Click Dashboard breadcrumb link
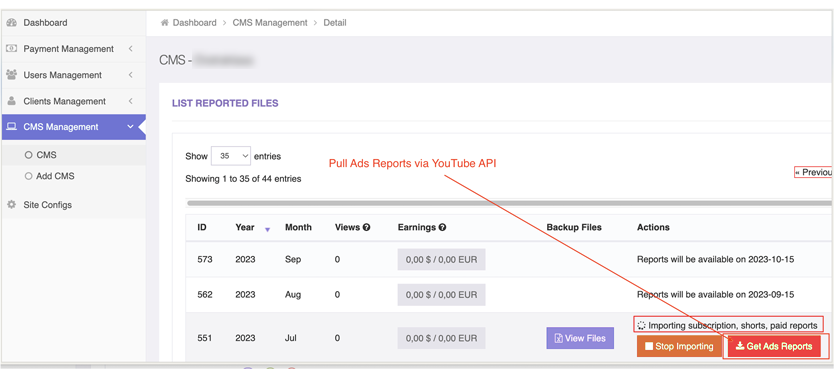The image size is (834, 377). coord(195,23)
